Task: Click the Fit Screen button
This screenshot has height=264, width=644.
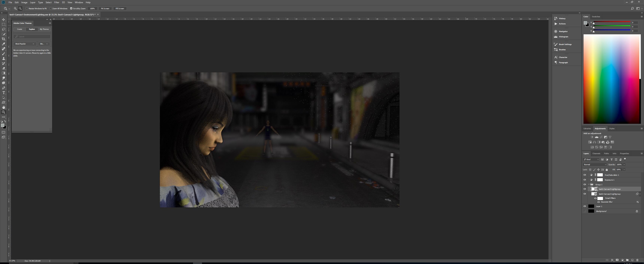Action: 105,8
